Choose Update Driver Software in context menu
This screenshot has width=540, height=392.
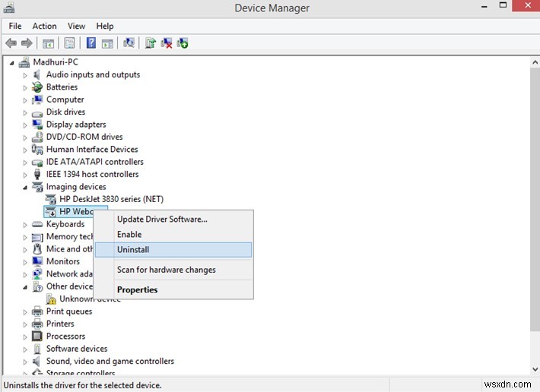pos(162,220)
